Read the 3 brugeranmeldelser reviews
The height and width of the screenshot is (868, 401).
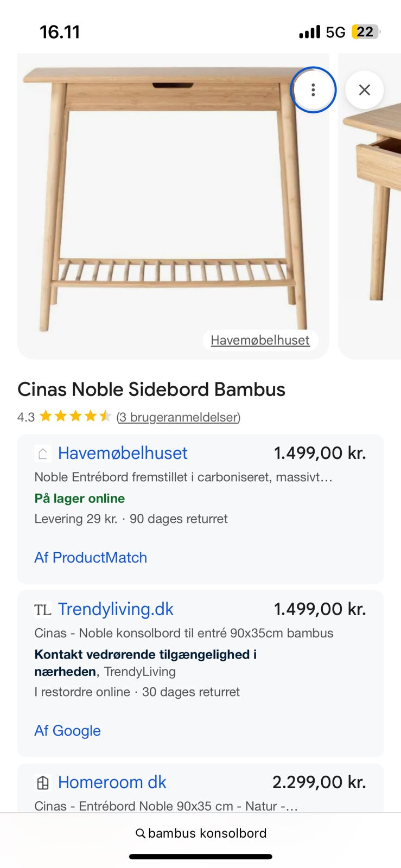click(179, 417)
